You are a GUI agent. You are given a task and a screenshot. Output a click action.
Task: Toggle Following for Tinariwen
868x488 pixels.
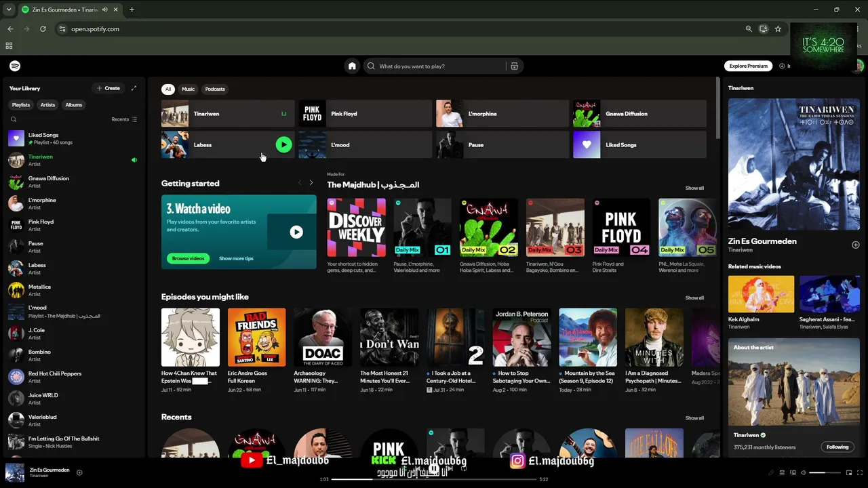point(837,447)
